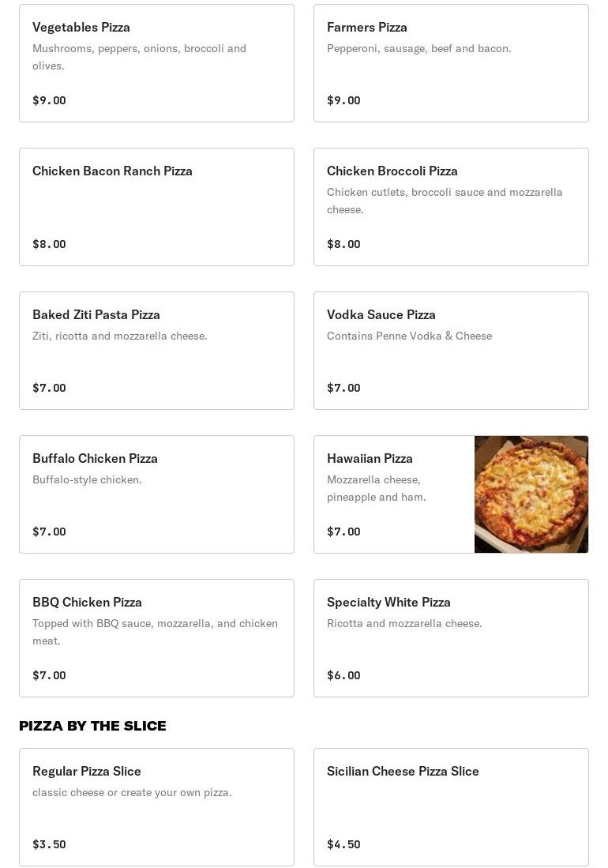Choose the Regular Pizza Slice
This screenshot has height=868, width=608.
[156, 807]
